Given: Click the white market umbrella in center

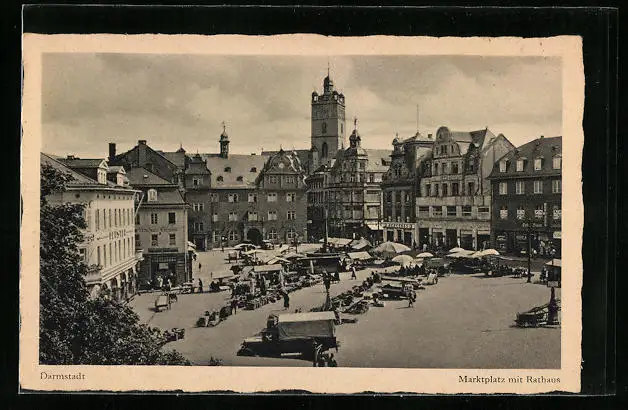Looking at the screenshot, I should coord(391,247).
